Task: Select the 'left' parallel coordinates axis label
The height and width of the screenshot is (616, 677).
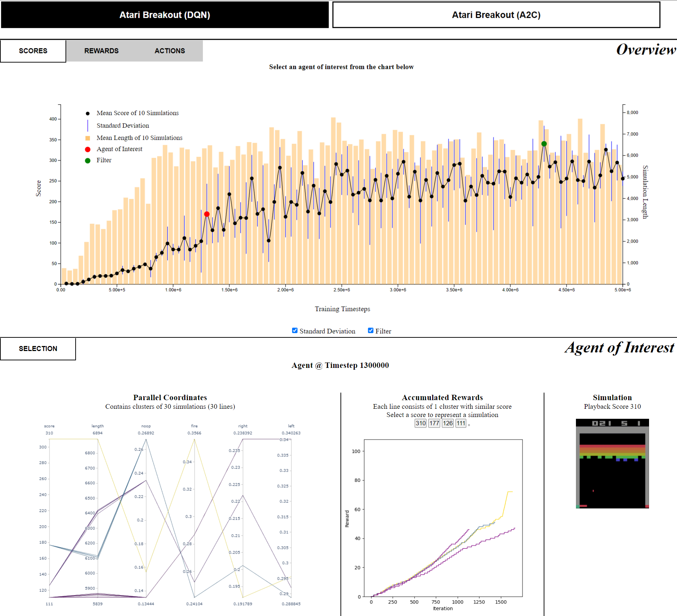Action: (291, 426)
